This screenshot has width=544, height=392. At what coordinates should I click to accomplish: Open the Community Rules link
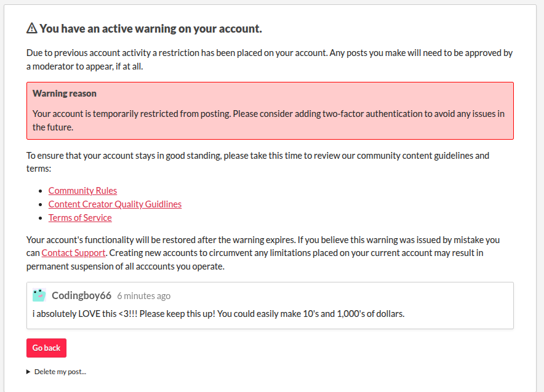82,191
